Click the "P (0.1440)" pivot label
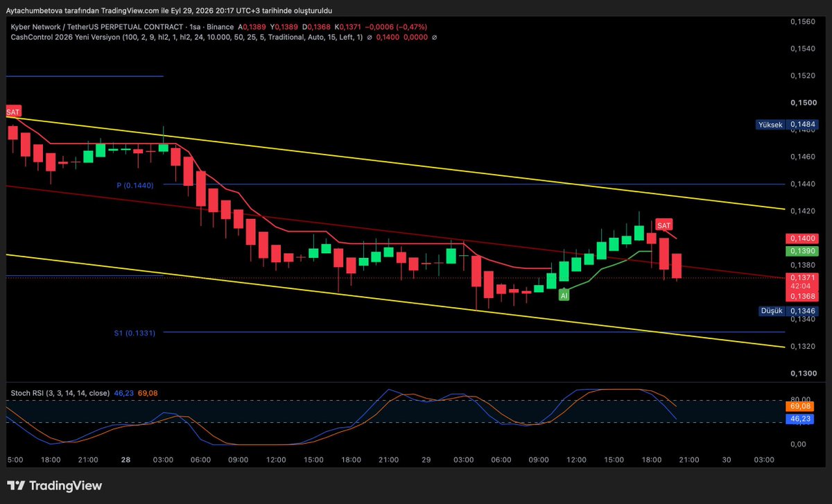The width and height of the screenshot is (832, 504). tap(135, 185)
